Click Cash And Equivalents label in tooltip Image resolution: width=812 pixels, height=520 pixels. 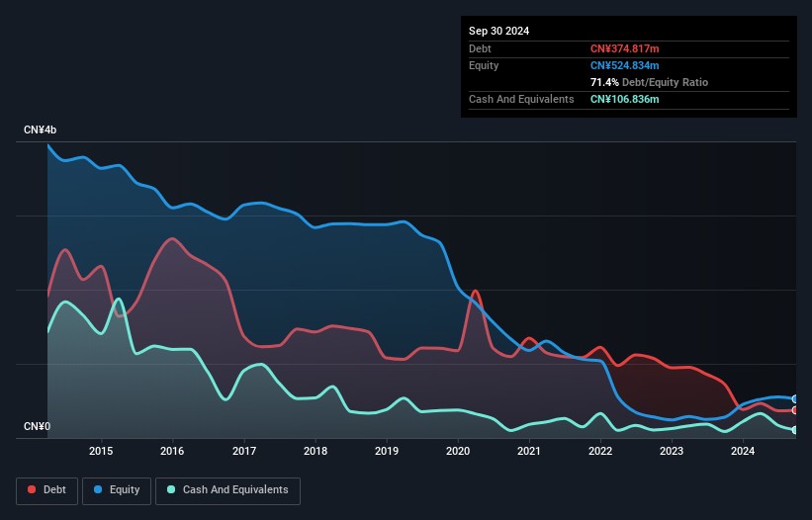[521, 99]
